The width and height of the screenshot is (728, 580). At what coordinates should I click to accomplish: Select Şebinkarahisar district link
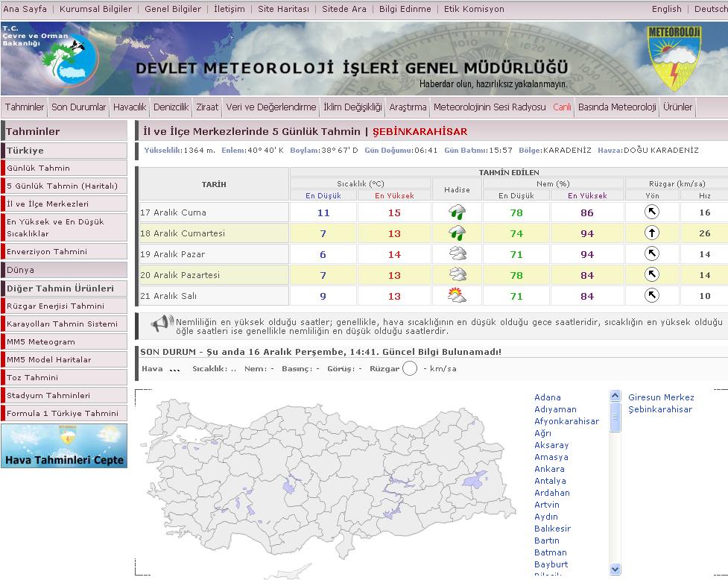point(660,409)
